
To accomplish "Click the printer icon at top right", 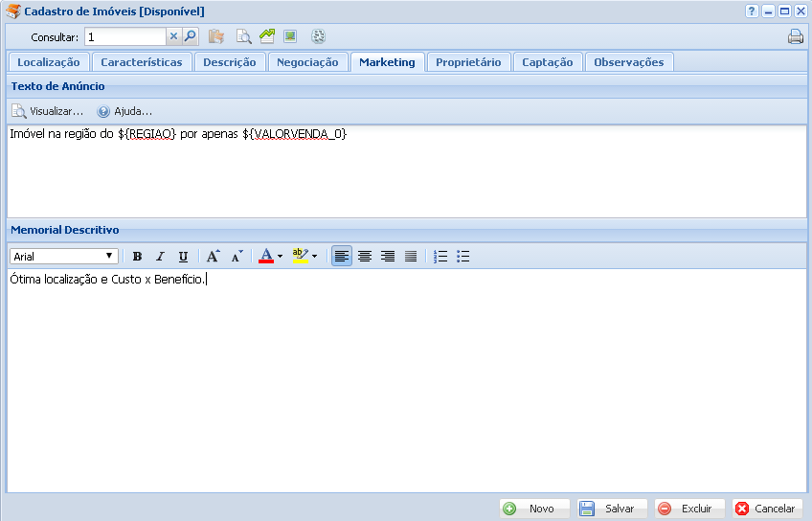I will pos(795,37).
